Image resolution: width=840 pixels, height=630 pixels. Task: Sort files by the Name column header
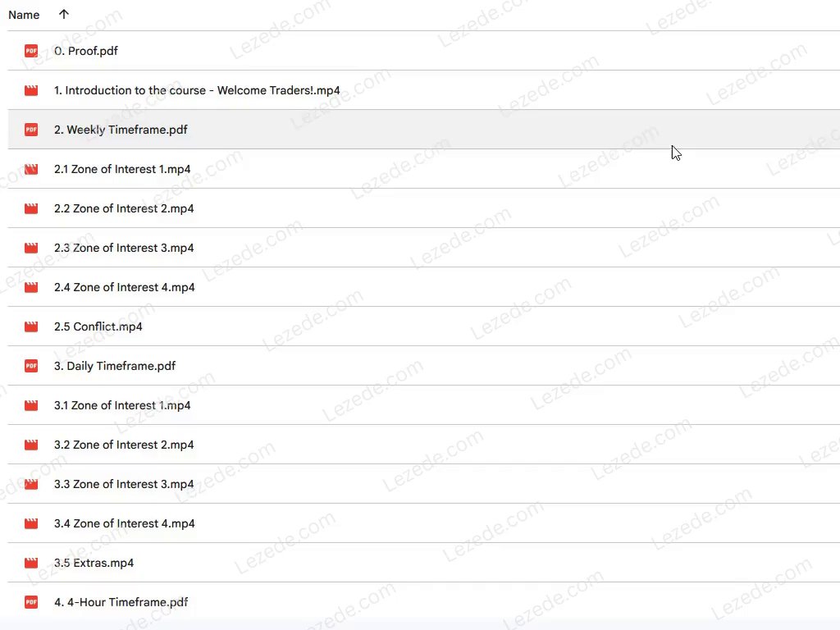tap(24, 15)
